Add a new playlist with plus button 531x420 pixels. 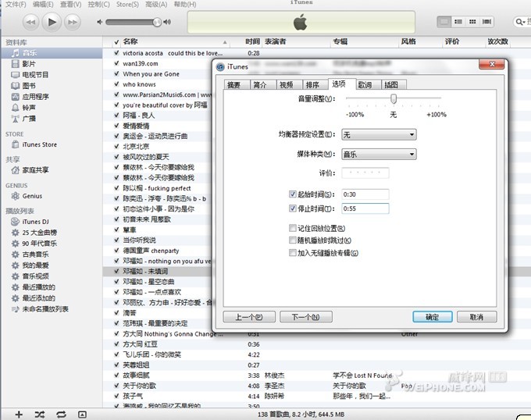pyautogui.click(x=19, y=415)
